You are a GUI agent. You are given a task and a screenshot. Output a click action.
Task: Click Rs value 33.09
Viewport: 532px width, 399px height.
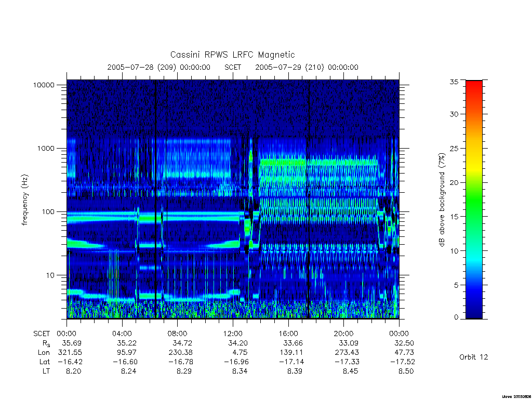coord(349,343)
